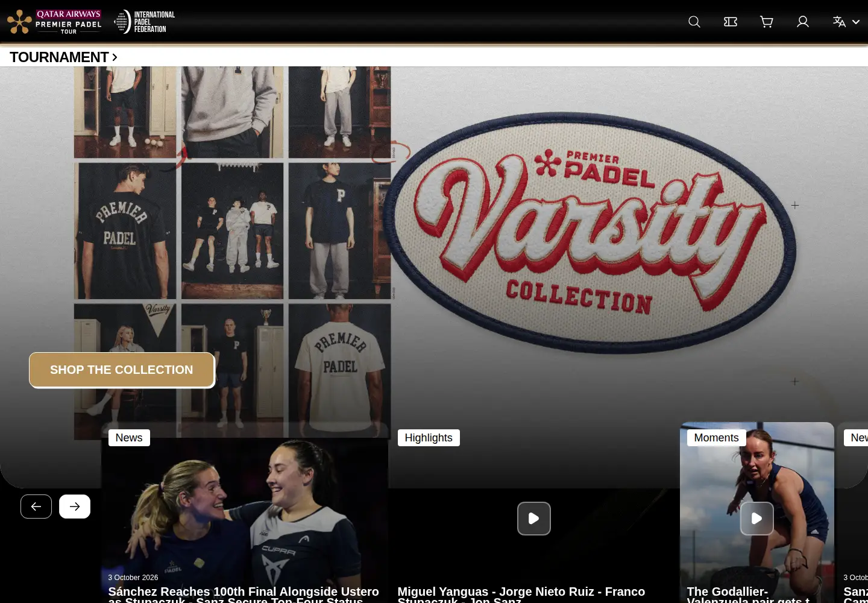Viewport: 868px width, 603px height.
Task: Select the Moments tag label
Action: (716, 438)
